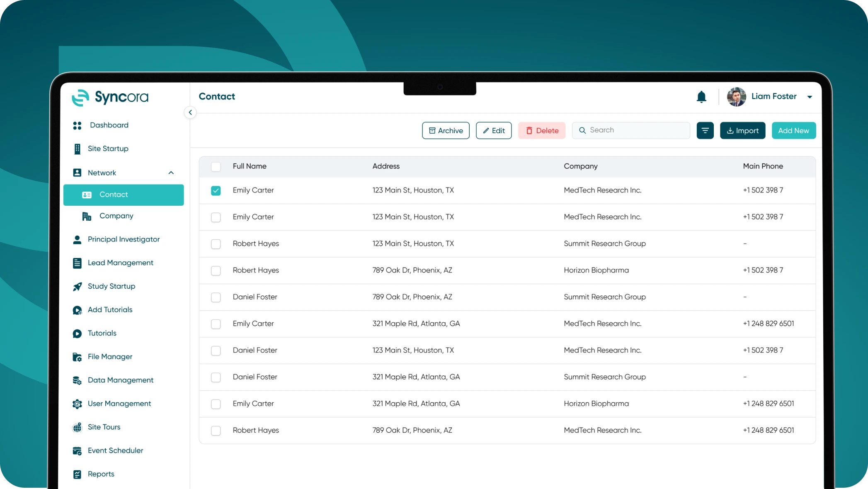Select Company under Network
This screenshot has width=868, height=489.
116,216
